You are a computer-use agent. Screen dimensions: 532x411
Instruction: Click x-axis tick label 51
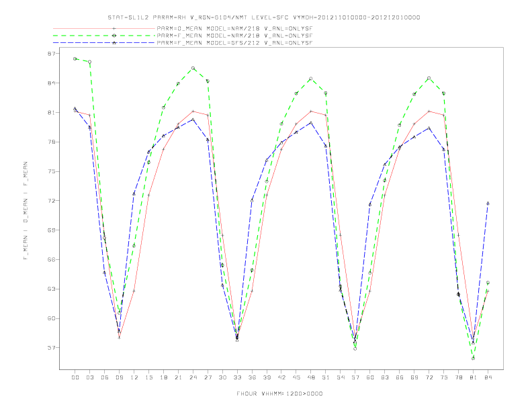(326, 377)
